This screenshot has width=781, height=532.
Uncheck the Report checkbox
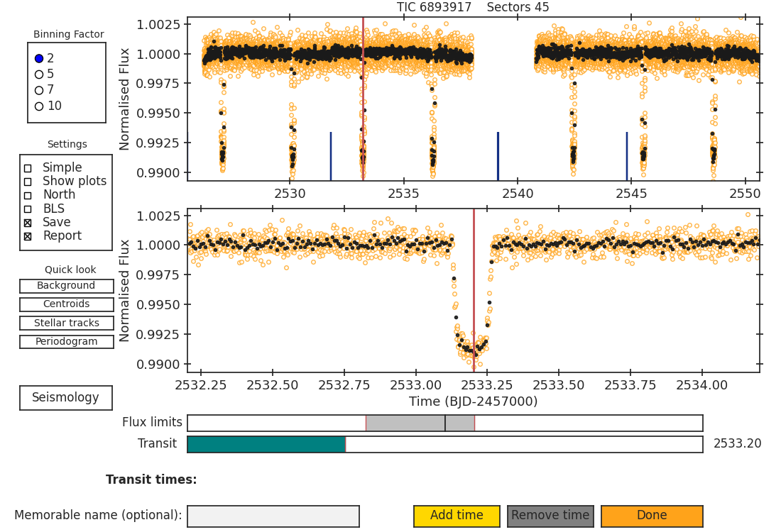pyautogui.click(x=28, y=236)
